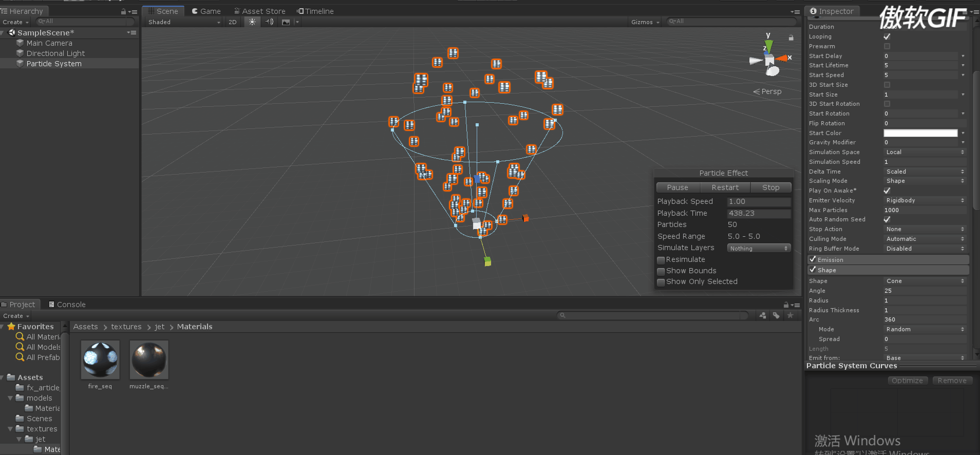Viewport: 980px width, 455px height.
Task: Select the Directional Light object
Action: click(55, 53)
